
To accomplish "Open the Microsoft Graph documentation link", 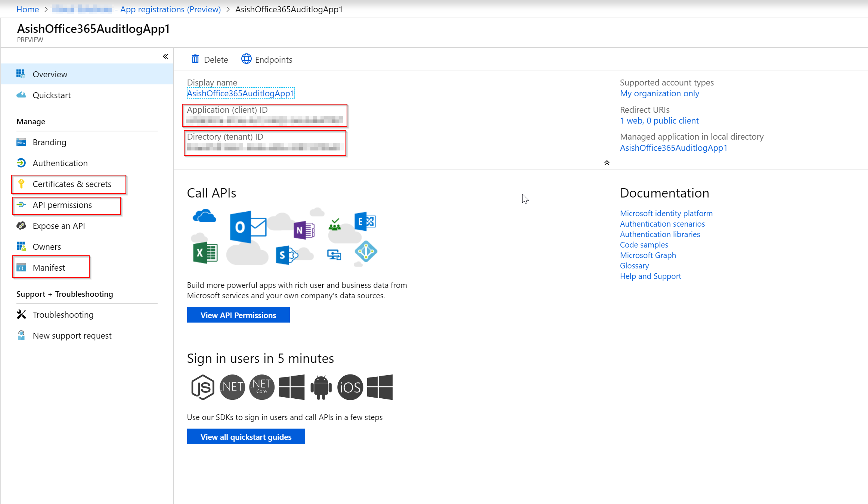I will pyautogui.click(x=648, y=255).
